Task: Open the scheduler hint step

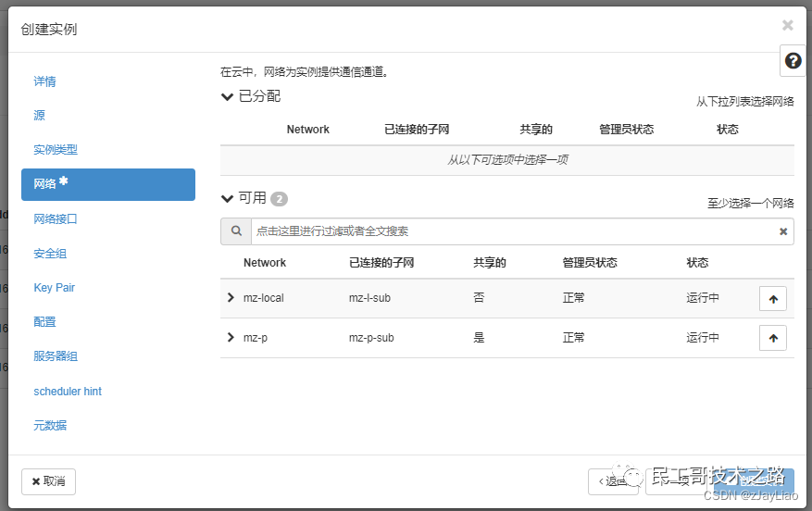Action: (x=68, y=392)
